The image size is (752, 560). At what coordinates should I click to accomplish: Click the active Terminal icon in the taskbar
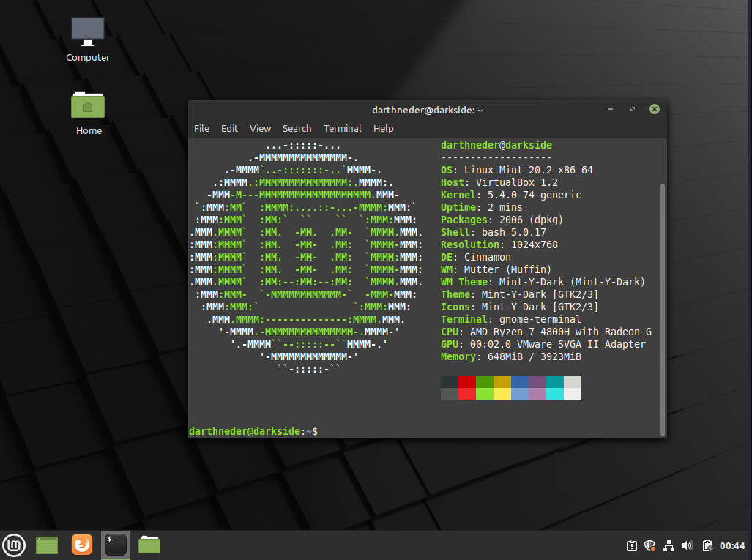click(115, 545)
